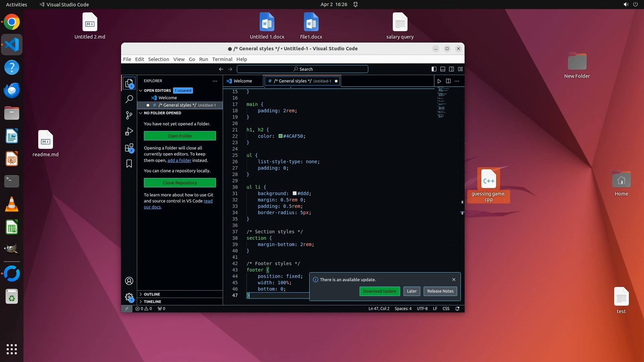Click the Search command center field
Screen dimensions: 644x362
coord(303,69)
